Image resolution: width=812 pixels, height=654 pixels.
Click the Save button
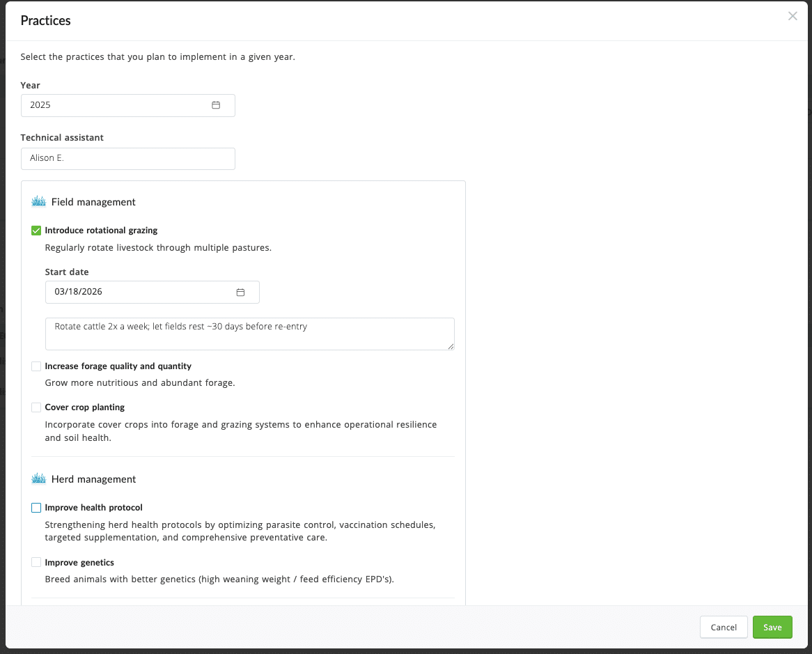[772, 627]
